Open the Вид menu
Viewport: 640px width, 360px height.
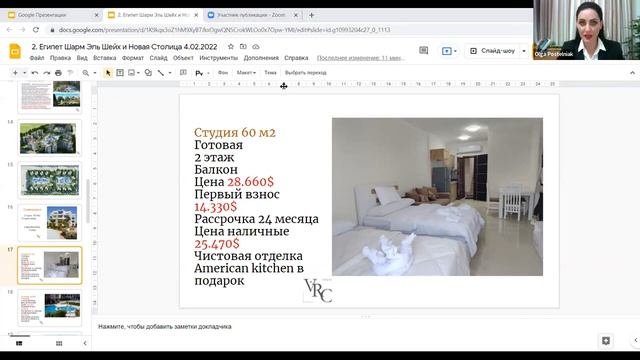click(82, 58)
